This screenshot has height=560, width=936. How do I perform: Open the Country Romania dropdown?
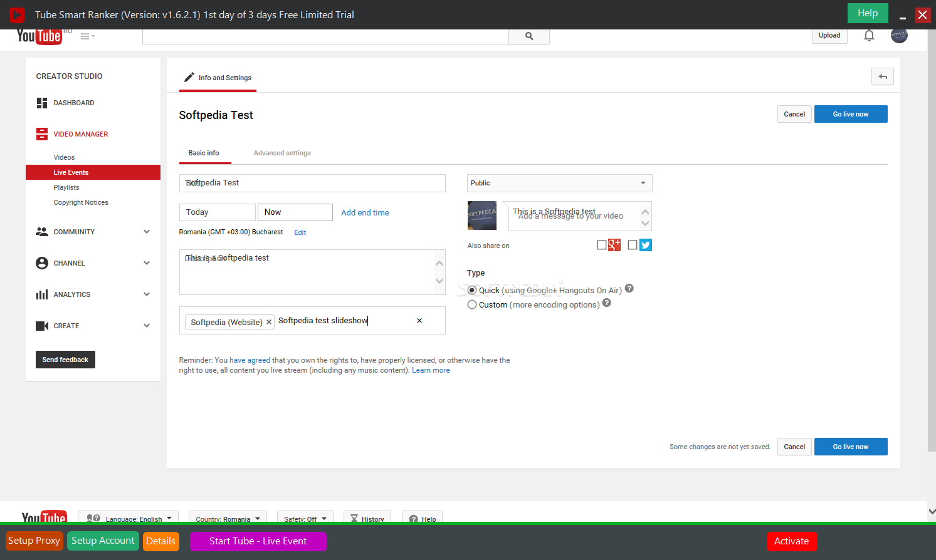(x=228, y=517)
